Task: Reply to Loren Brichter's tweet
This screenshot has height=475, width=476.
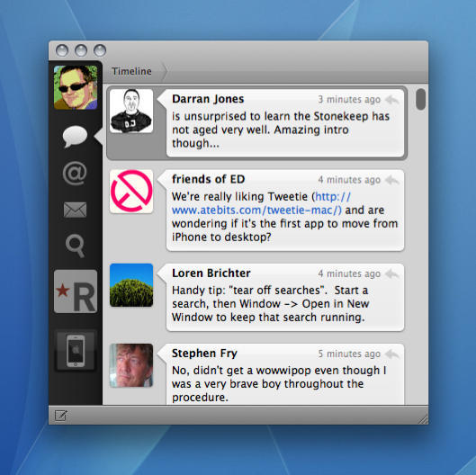Action: pos(392,273)
